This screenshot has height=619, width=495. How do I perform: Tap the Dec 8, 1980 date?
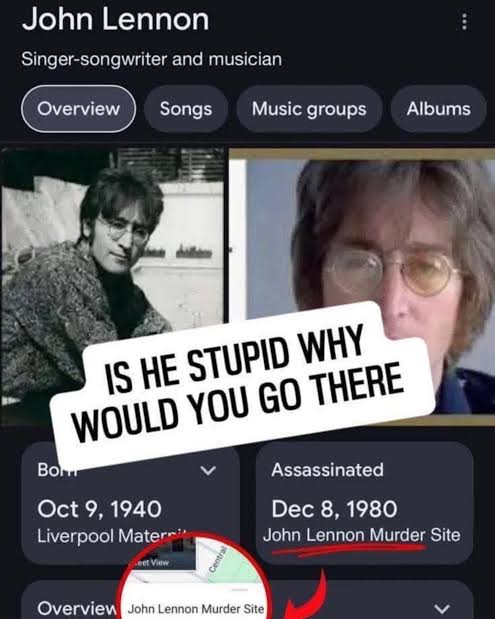click(x=334, y=508)
